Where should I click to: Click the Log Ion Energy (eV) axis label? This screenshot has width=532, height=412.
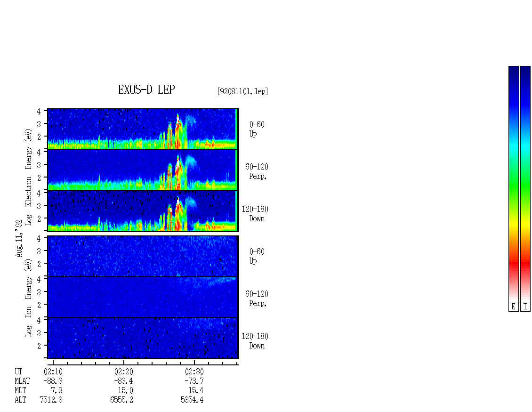coord(29,297)
